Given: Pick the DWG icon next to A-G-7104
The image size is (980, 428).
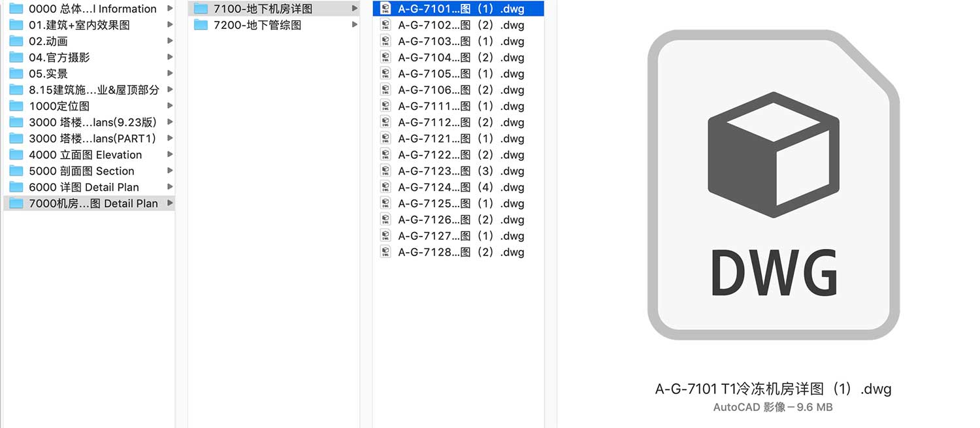Looking at the screenshot, I should click(x=386, y=58).
